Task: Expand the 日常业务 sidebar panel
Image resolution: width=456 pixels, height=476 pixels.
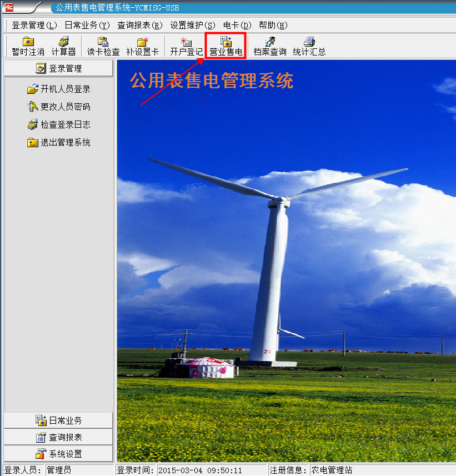Action: tap(59, 420)
